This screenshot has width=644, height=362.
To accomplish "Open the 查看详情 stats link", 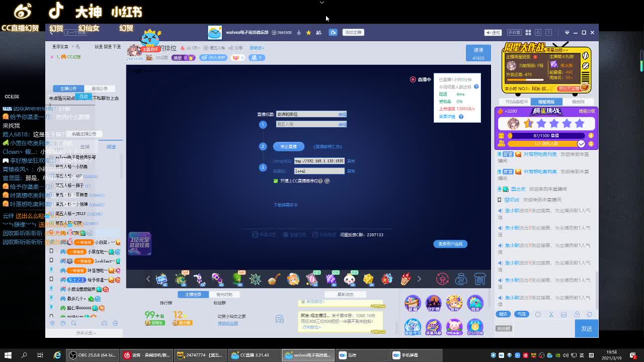I will [x=447, y=117].
